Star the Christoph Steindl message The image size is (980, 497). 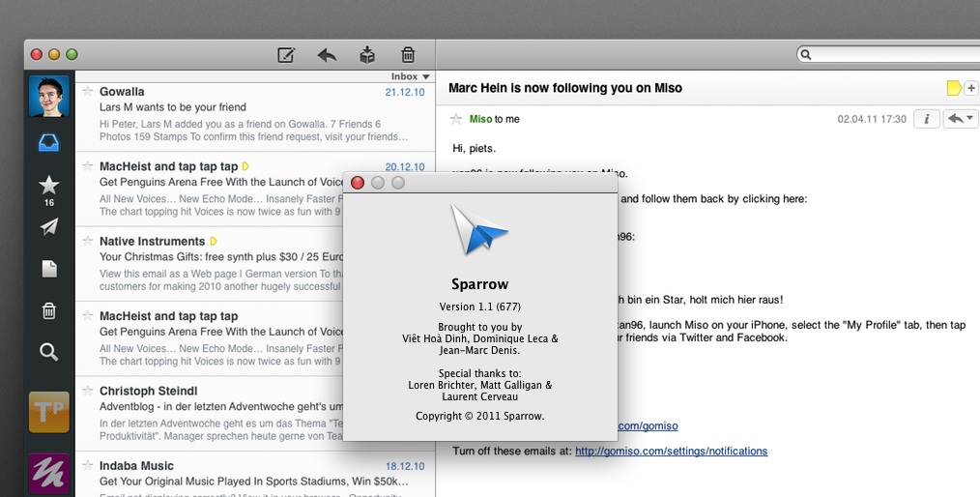(x=88, y=391)
